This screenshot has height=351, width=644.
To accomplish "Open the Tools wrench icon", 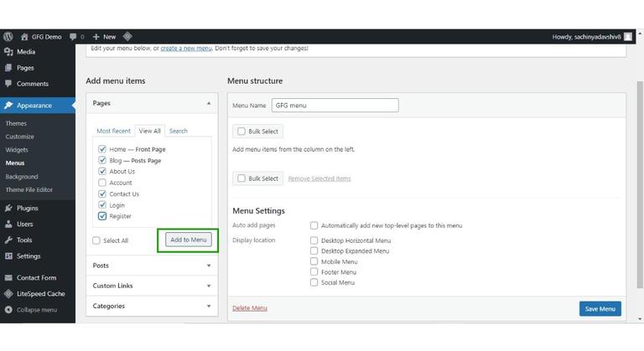I will 8,240.
